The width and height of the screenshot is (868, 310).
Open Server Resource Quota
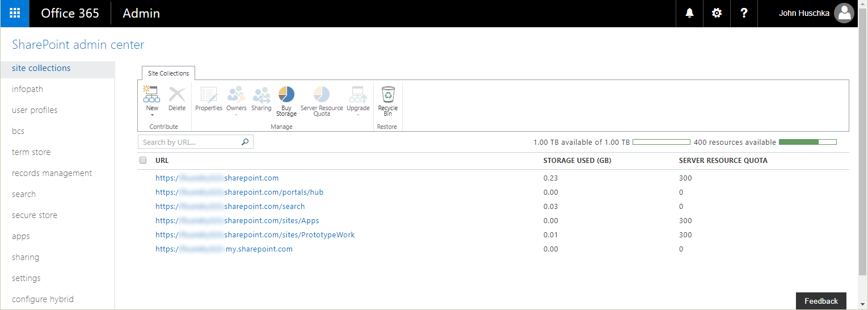(x=322, y=101)
